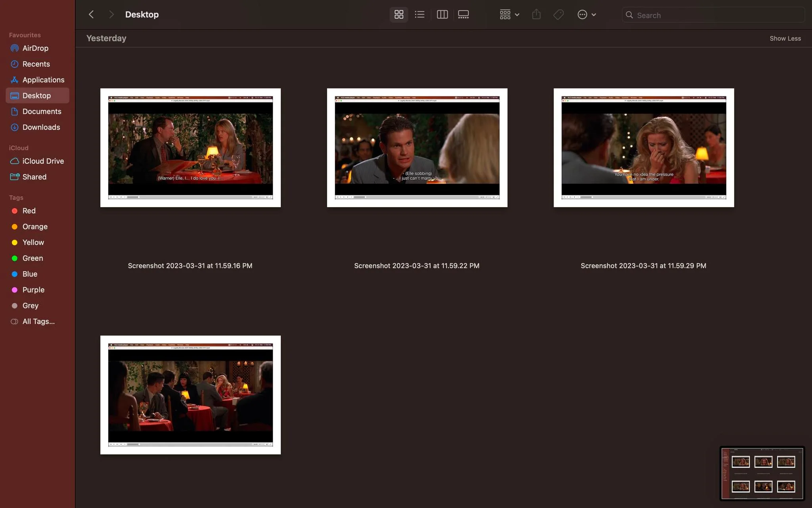Click the Search field
812x508 pixels.
point(713,15)
